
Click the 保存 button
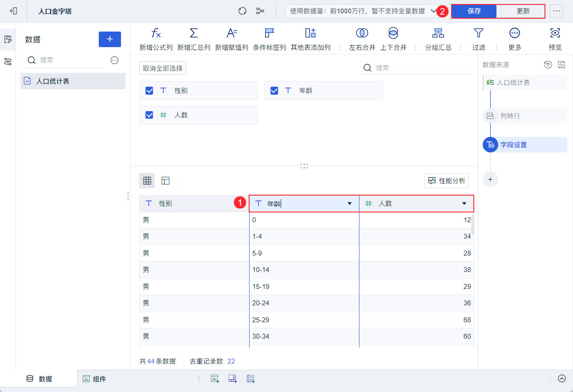coord(474,11)
